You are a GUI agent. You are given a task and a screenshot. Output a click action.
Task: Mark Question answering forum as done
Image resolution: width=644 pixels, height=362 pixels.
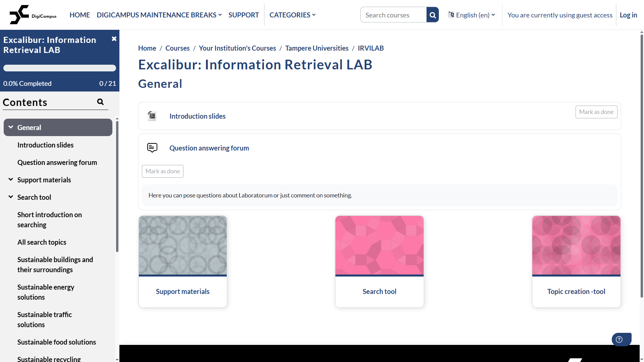(162, 171)
